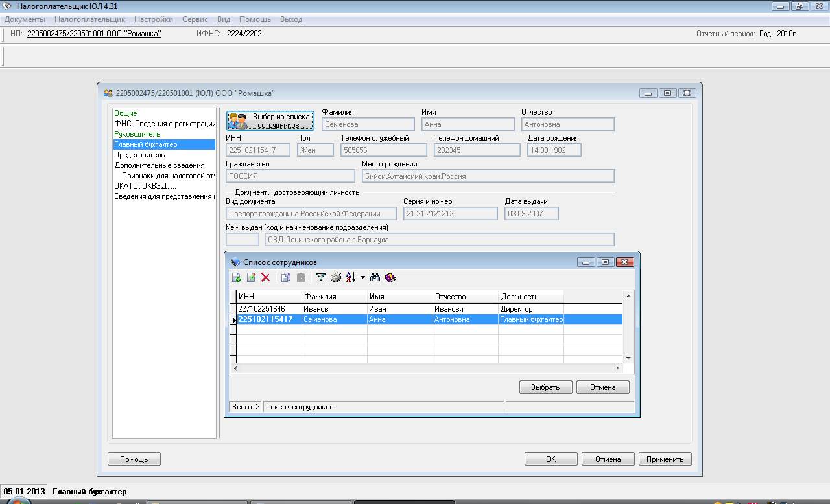Click right arrow of horizontal scrollbar

coord(618,368)
